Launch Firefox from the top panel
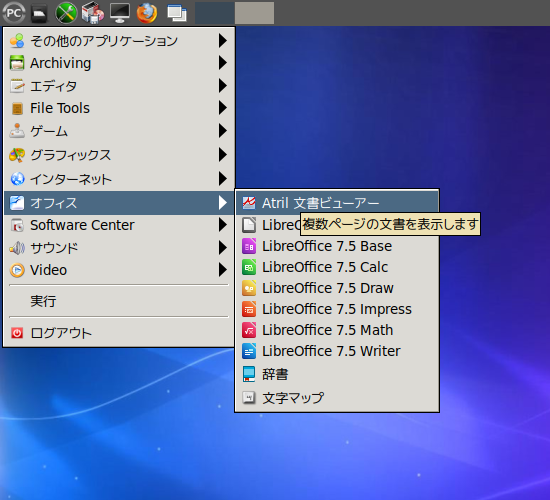Screen dimensions: 550x500 [147, 13]
